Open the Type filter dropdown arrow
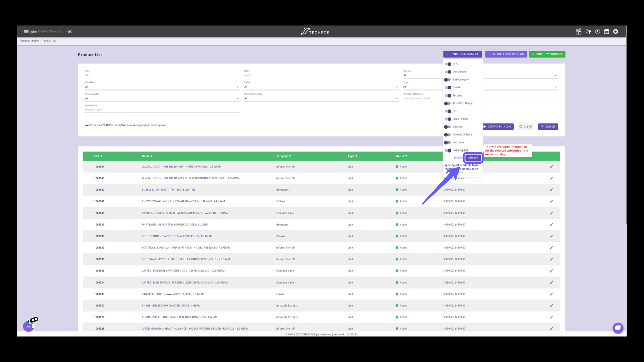This screenshot has width=644, height=362. coord(556,87)
